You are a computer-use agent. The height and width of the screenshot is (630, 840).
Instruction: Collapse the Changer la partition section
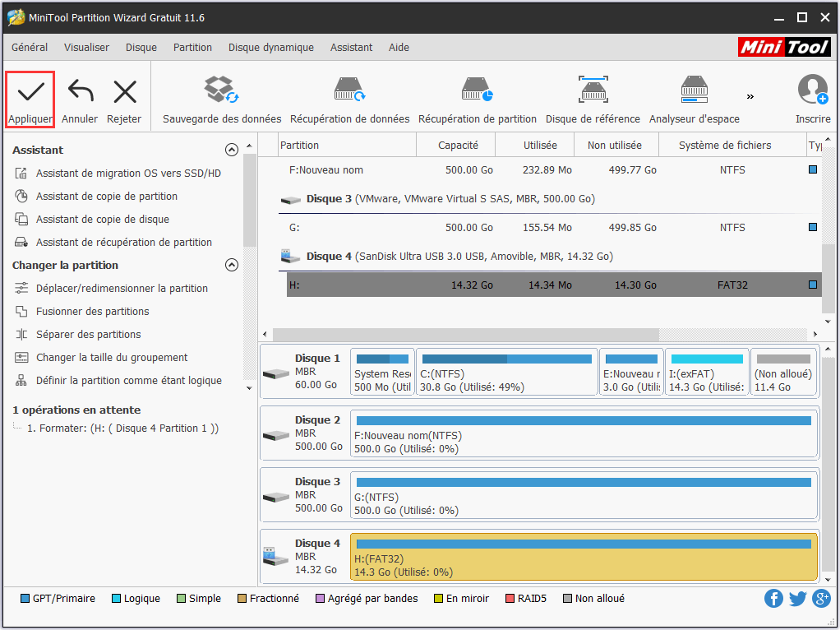232,265
